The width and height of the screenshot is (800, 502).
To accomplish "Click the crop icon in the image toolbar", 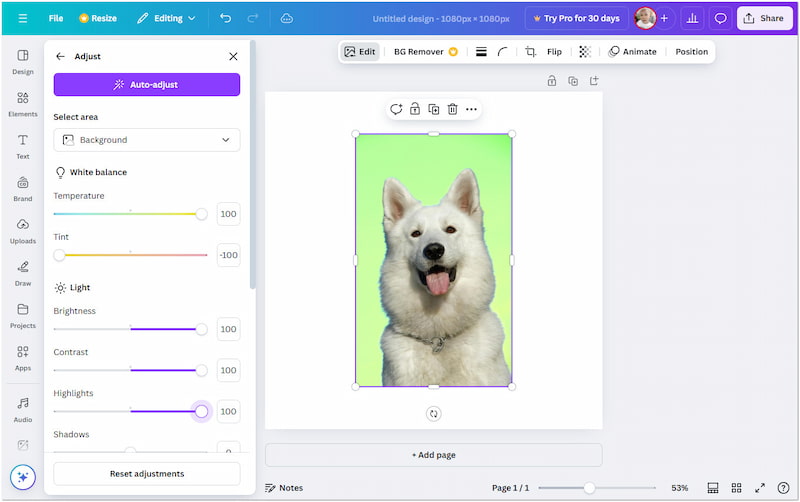I will [530, 52].
